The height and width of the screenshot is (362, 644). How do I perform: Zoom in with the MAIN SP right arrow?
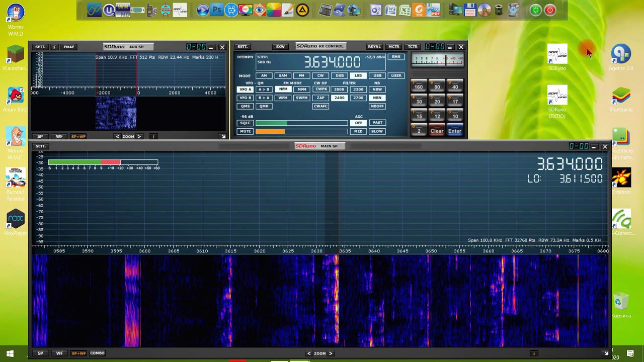point(331,353)
